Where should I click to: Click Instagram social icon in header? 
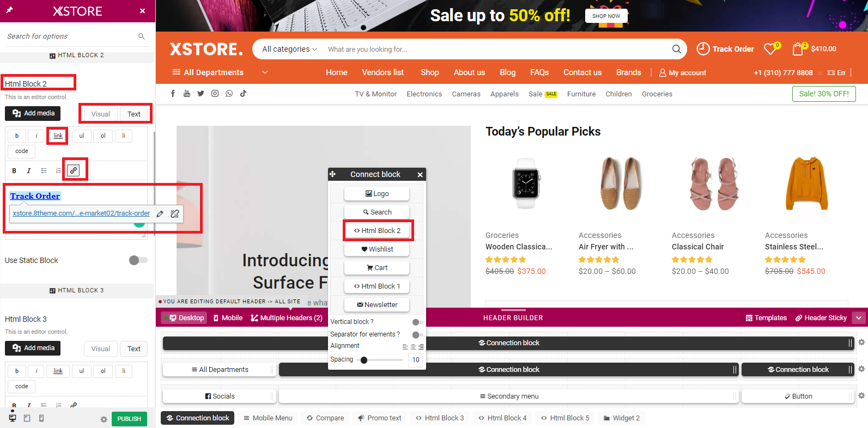pos(215,94)
